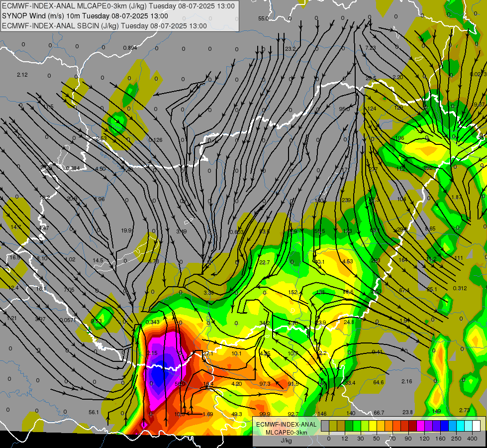The height and width of the screenshot is (448, 487).
Task: Click the map value '7.05'
Action: click(69, 290)
